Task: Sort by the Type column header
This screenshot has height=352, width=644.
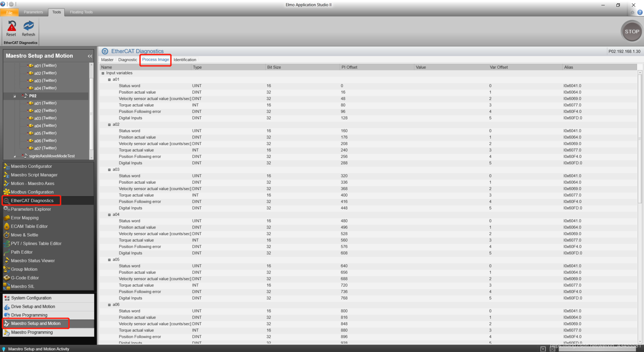Action: 228,67
